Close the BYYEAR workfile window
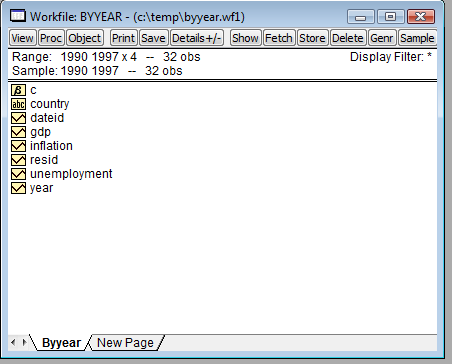The image size is (452, 364). (x=421, y=17)
